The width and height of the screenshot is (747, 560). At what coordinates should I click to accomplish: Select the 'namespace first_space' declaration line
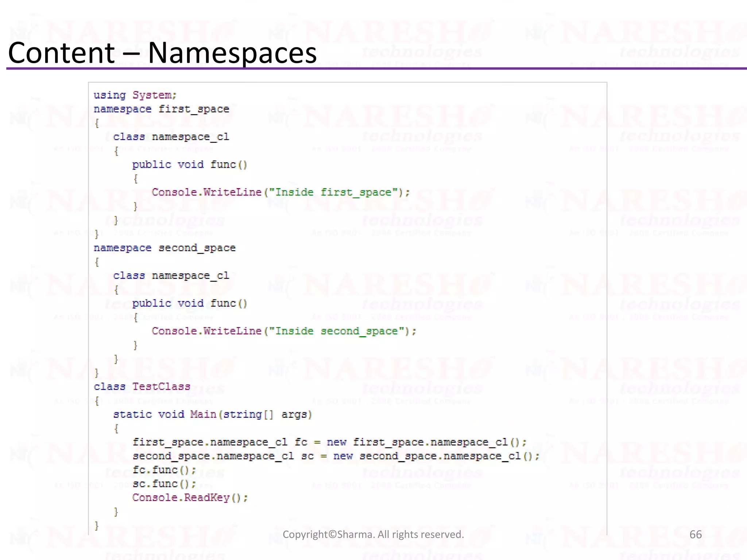click(x=161, y=109)
